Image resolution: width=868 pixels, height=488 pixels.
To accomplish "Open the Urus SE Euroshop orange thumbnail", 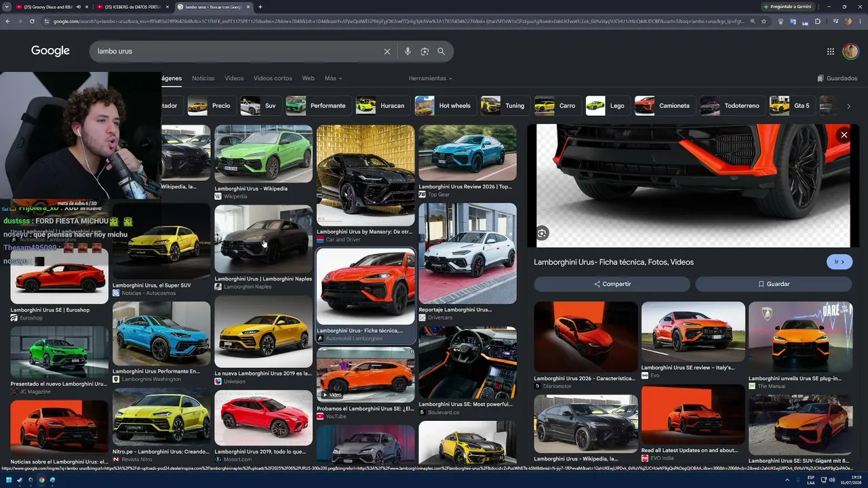I will pyautogui.click(x=59, y=275).
